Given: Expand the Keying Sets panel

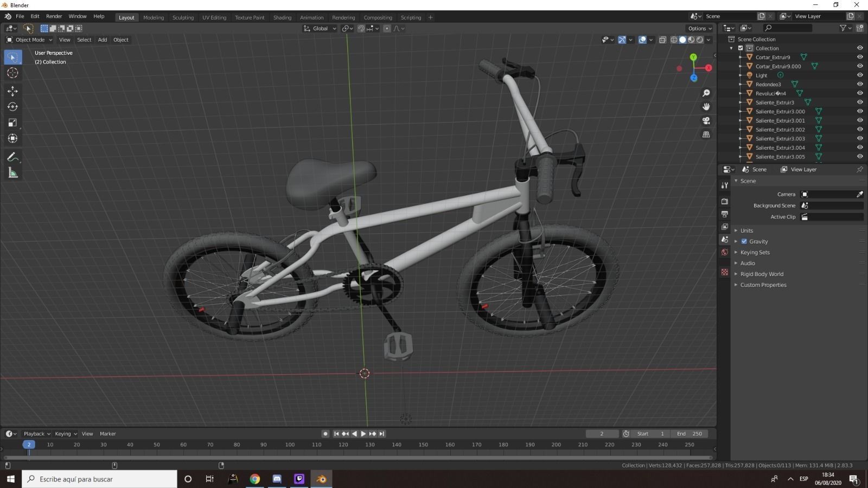Looking at the screenshot, I should (x=755, y=252).
